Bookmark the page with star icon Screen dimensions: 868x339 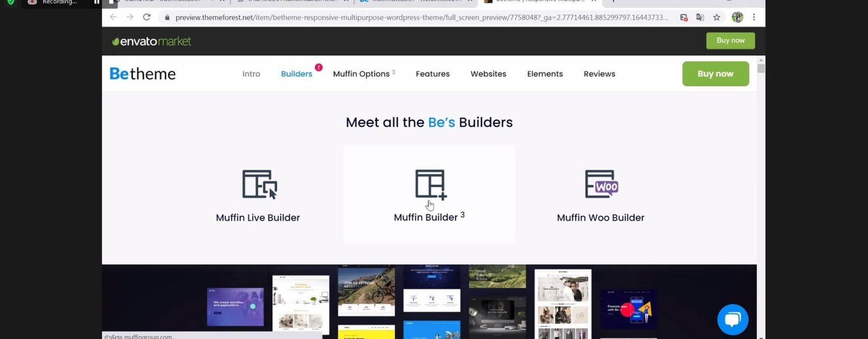(717, 18)
